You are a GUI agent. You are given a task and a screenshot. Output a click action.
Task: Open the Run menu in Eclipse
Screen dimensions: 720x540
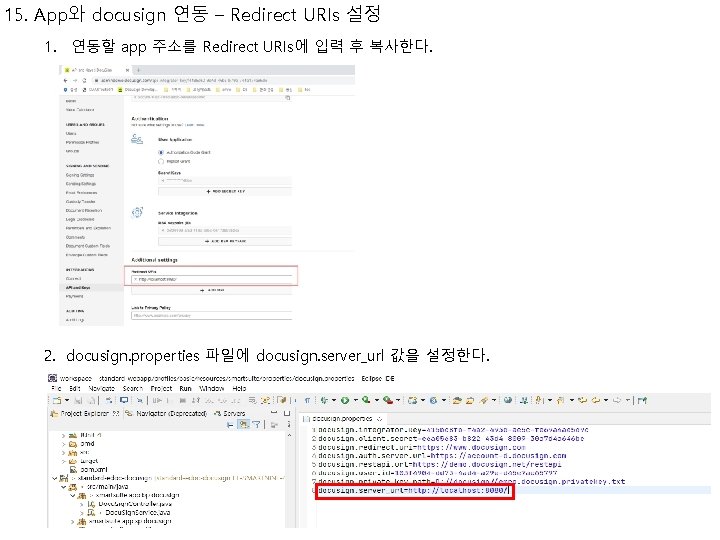pyautogui.click(x=185, y=388)
